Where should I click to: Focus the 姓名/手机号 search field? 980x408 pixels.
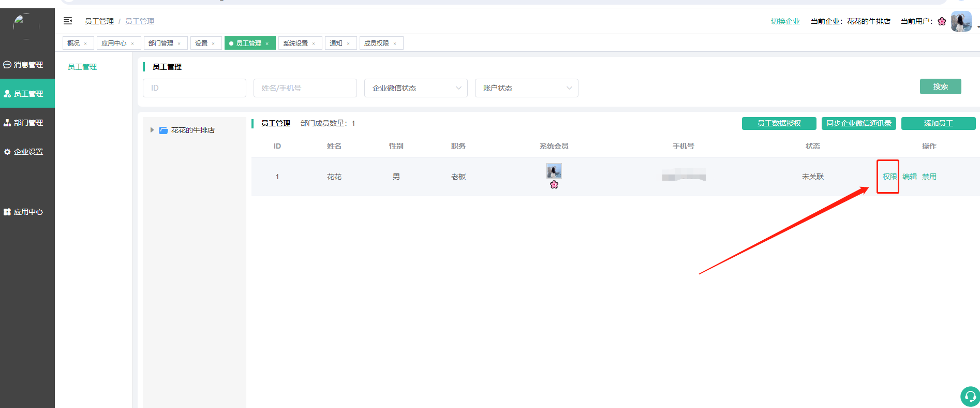point(305,88)
